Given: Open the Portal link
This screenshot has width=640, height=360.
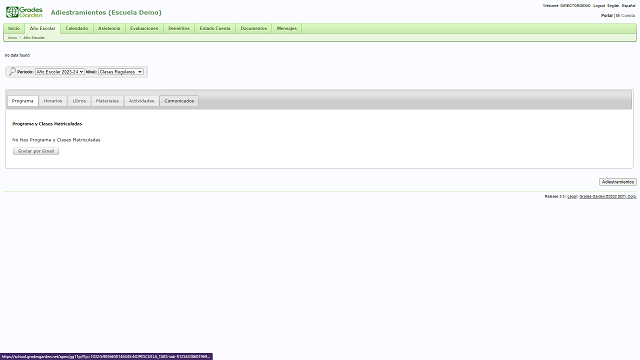Looking at the screenshot, I should tap(607, 16).
